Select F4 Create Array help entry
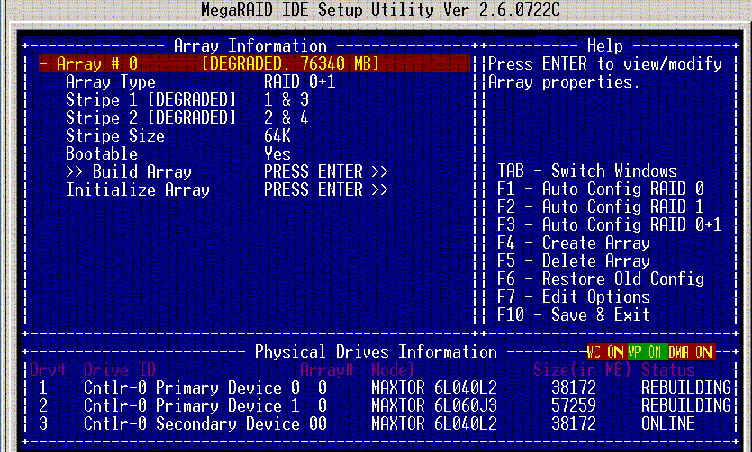752x452 pixels. (573, 243)
